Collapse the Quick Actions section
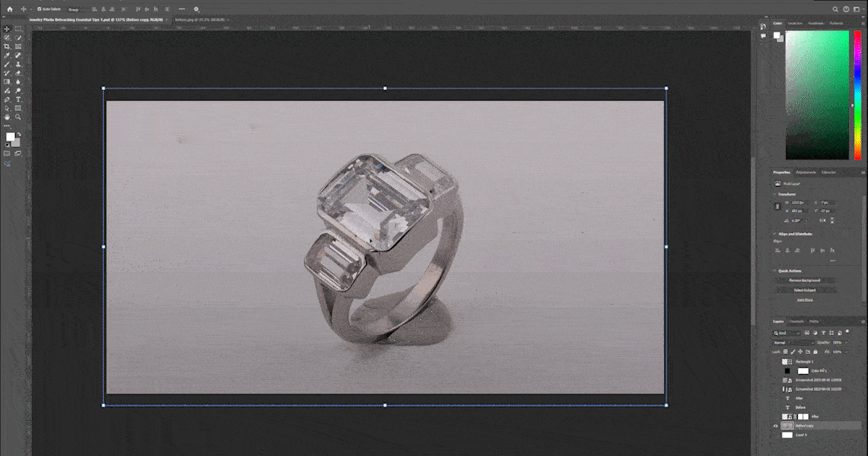Image resolution: width=868 pixels, height=456 pixels. [x=775, y=271]
